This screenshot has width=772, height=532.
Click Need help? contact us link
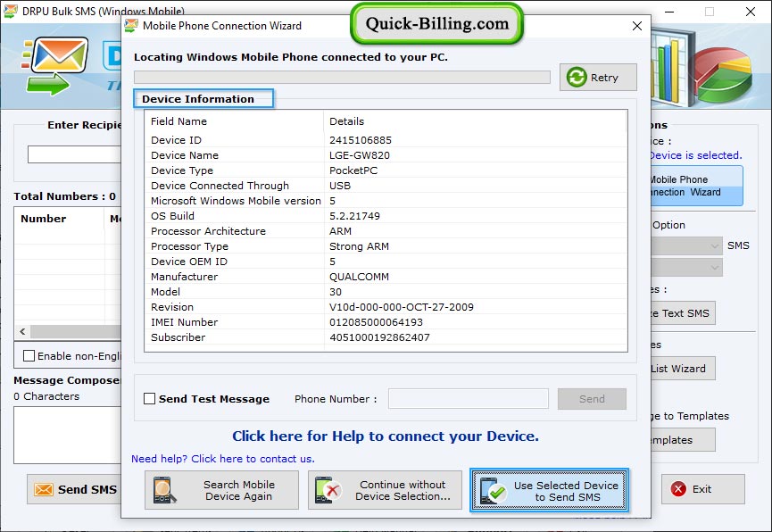(x=222, y=459)
